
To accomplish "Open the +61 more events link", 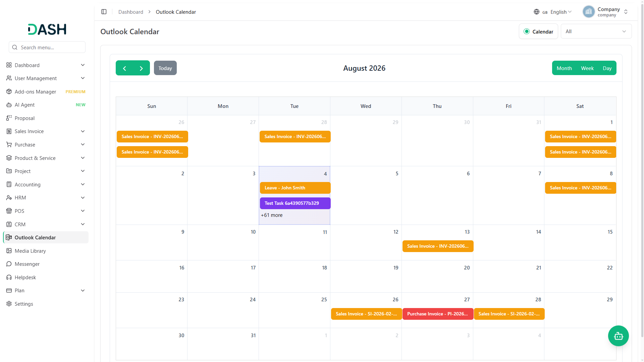I will point(272,215).
